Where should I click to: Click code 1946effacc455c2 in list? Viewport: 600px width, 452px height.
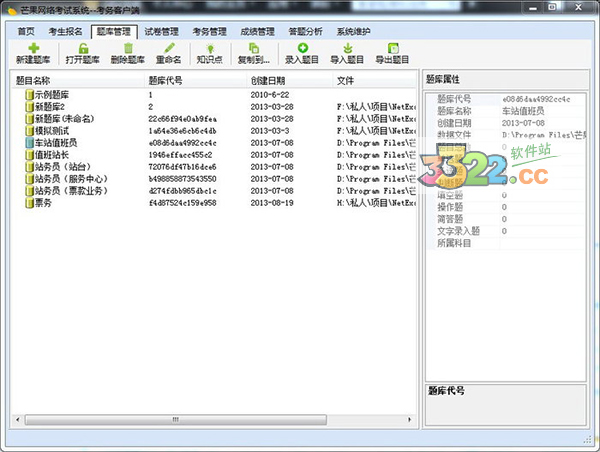coord(180,155)
